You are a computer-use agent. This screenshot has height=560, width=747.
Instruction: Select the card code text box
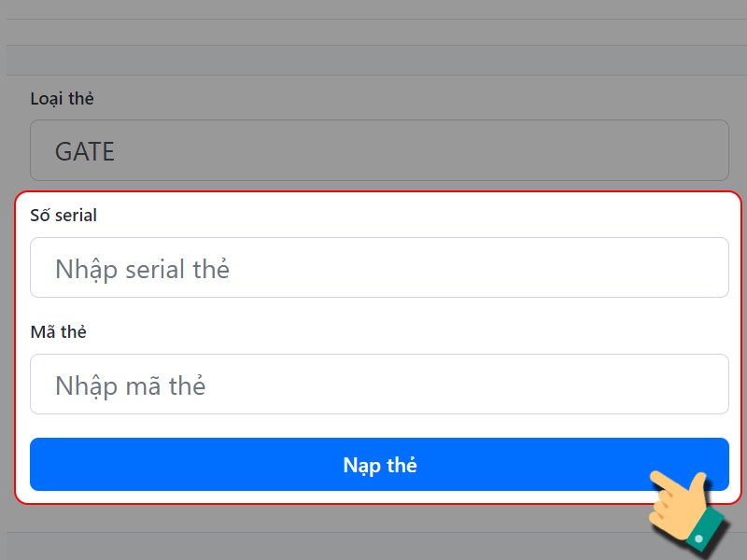(379, 384)
